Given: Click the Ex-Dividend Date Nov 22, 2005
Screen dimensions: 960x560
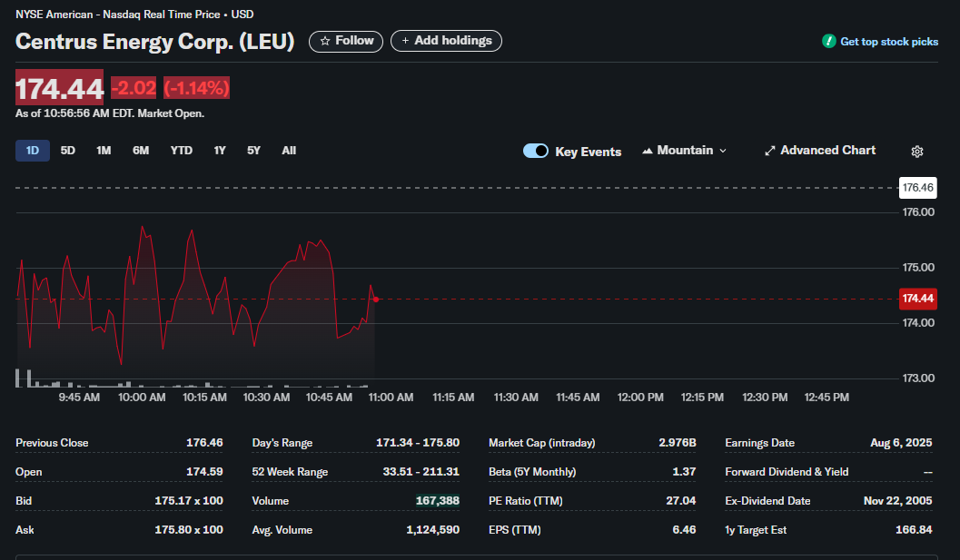Looking at the screenshot, I should [x=897, y=501].
